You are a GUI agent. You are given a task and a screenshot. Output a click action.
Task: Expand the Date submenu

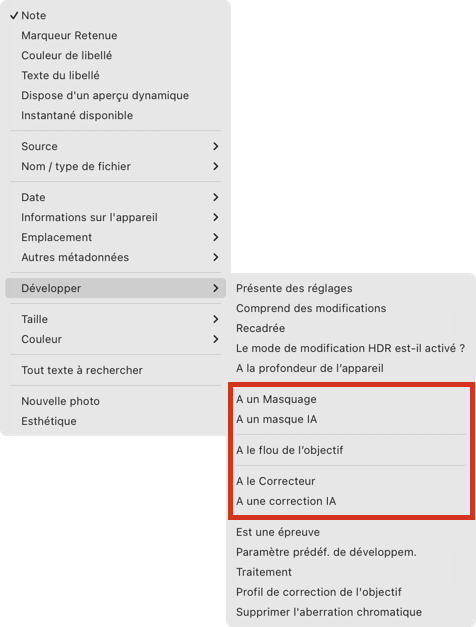coord(115,198)
